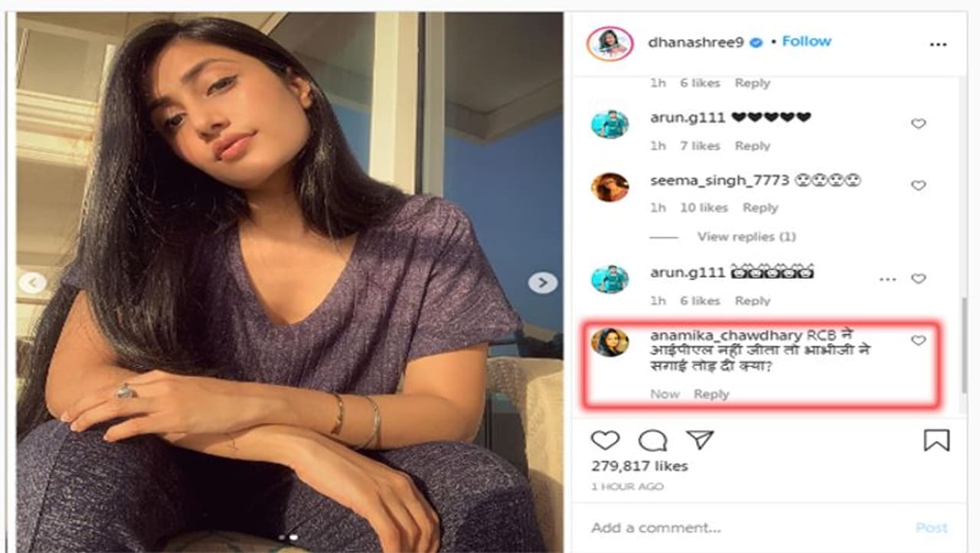The height and width of the screenshot is (553, 980).
Task: Save post with bookmark icon
Action: 936,440
